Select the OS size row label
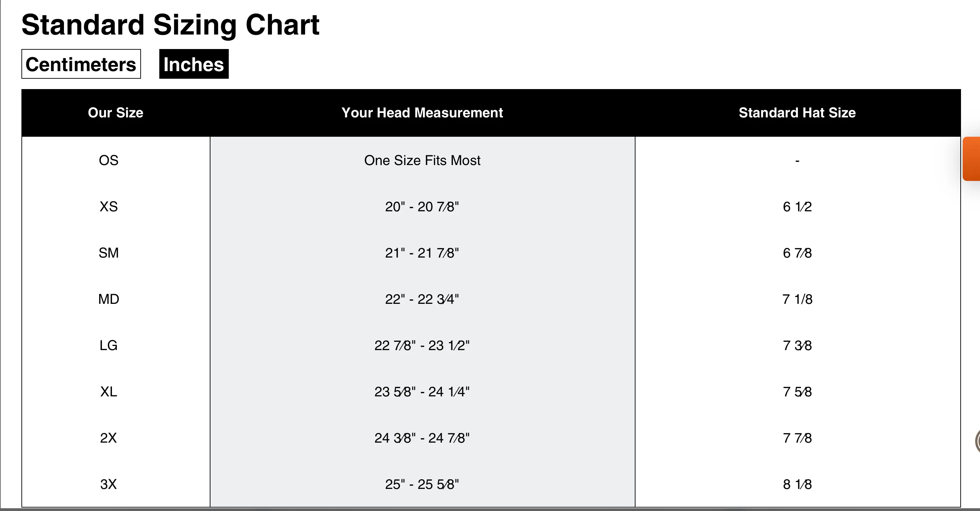The image size is (980, 511). coord(109,161)
